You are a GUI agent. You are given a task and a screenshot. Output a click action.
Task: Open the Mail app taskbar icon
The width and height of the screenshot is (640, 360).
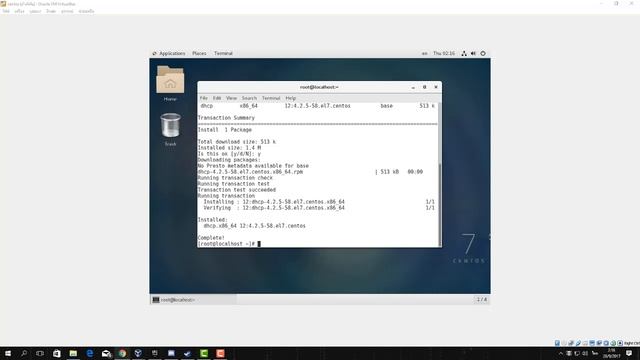pyautogui.click(x=106, y=353)
